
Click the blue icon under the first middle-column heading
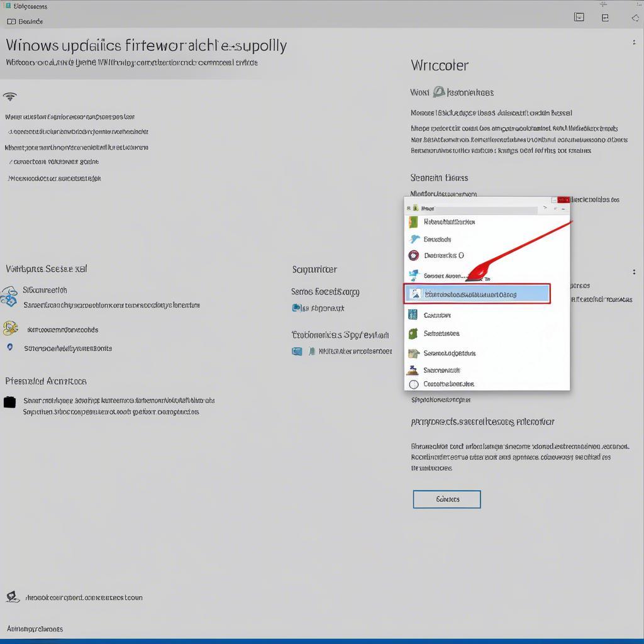(x=296, y=308)
